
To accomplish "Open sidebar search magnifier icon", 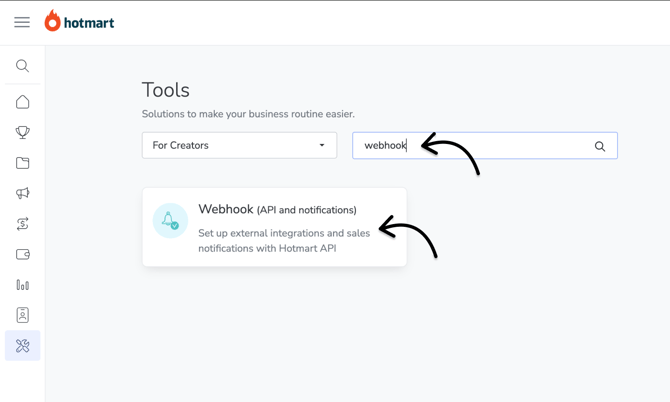I will coord(22,66).
